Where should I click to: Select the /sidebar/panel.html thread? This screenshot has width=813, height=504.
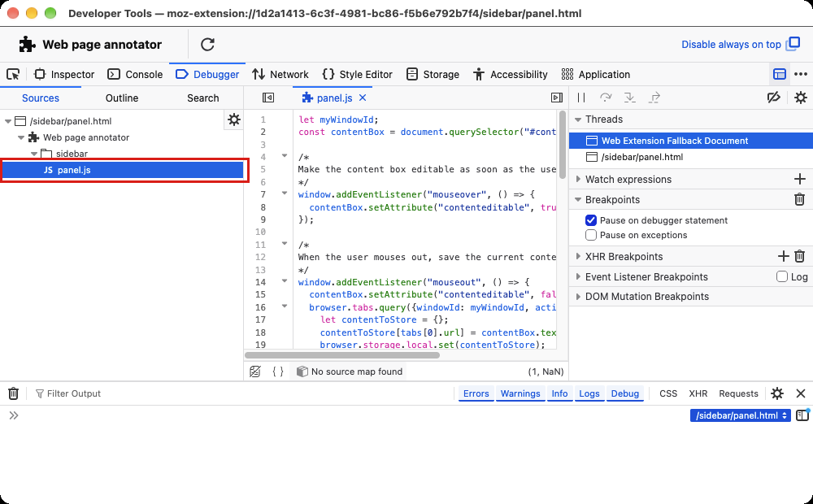[x=691, y=157]
